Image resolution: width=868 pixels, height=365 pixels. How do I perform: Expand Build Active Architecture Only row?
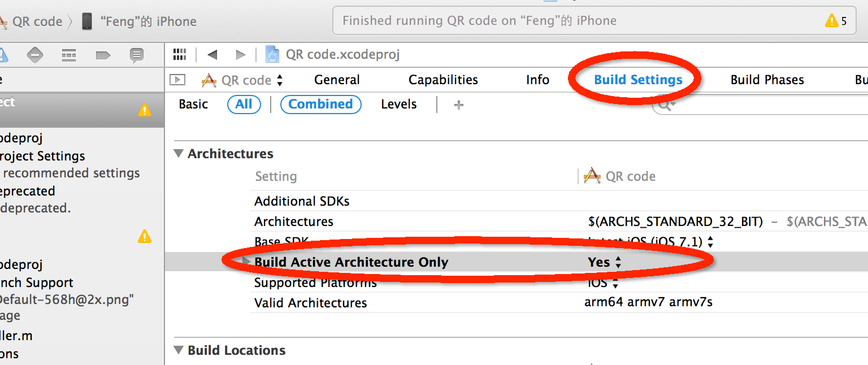(246, 262)
